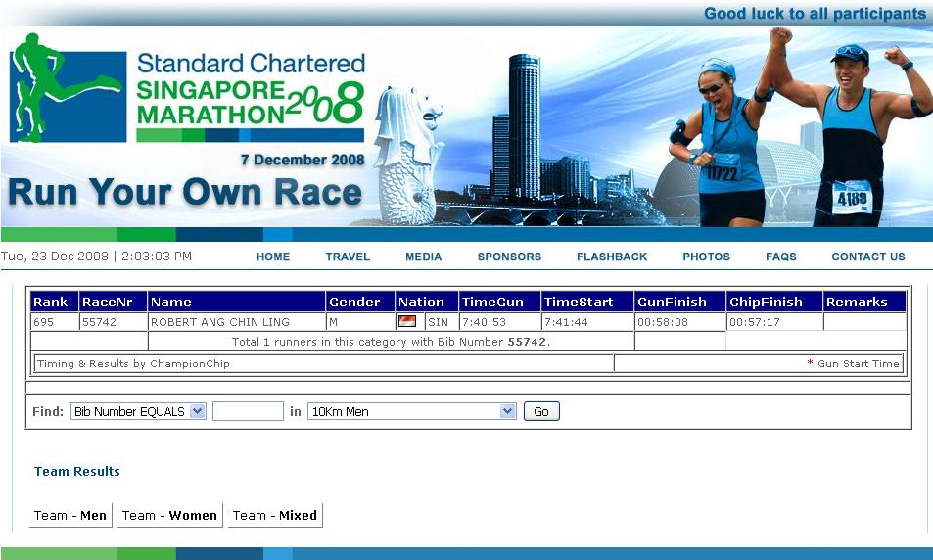The height and width of the screenshot is (560, 933).
Task: Click the 7 December 2008 date text
Action: coord(303,160)
